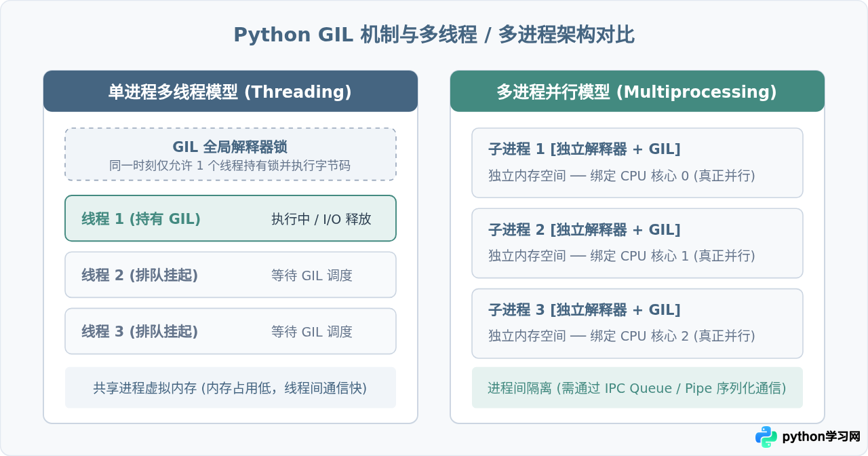Click "等待 GIL 调度" in the 线程 3 row

coord(312,332)
